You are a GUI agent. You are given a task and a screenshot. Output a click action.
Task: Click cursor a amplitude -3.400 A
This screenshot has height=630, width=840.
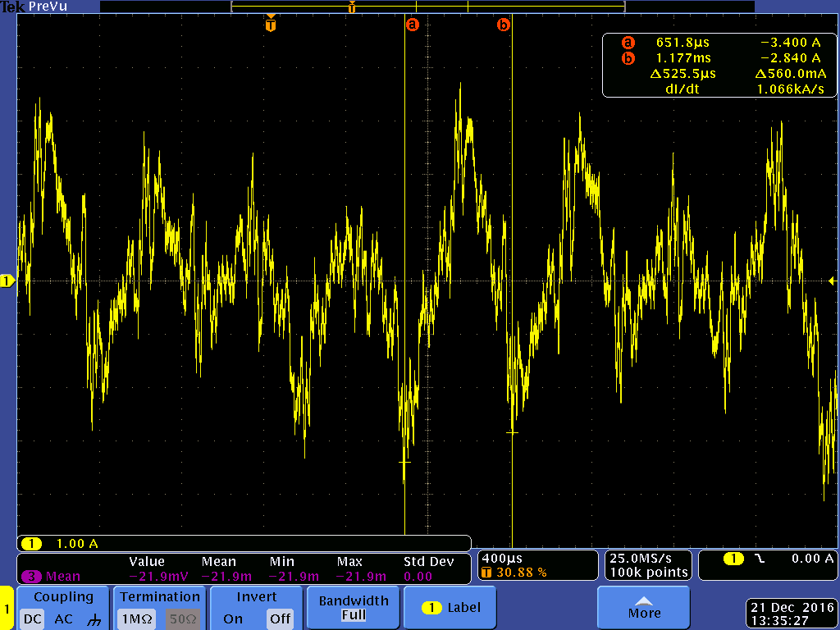pyautogui.click(x=790, y=43)
